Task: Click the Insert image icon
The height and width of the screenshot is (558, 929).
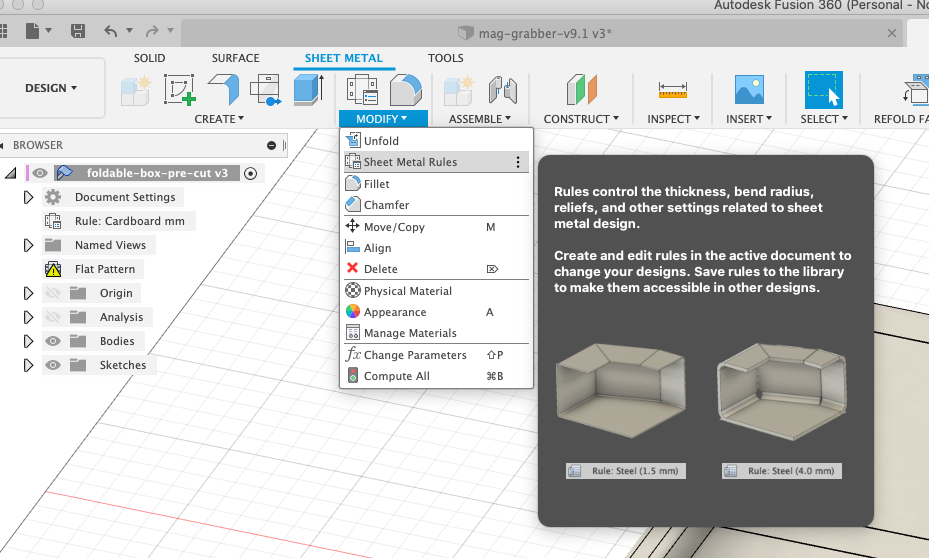Action: [x=749, y=90]
